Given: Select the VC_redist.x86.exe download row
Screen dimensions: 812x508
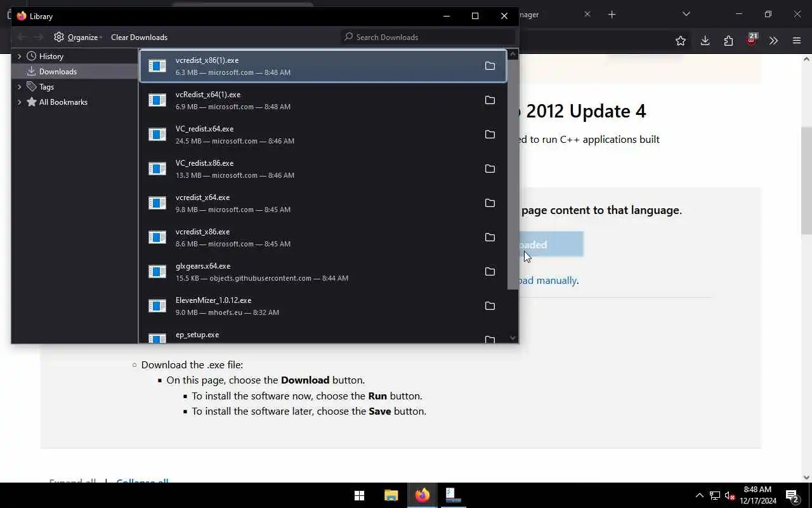Looking at the screenshot, I should coord(323,169).
